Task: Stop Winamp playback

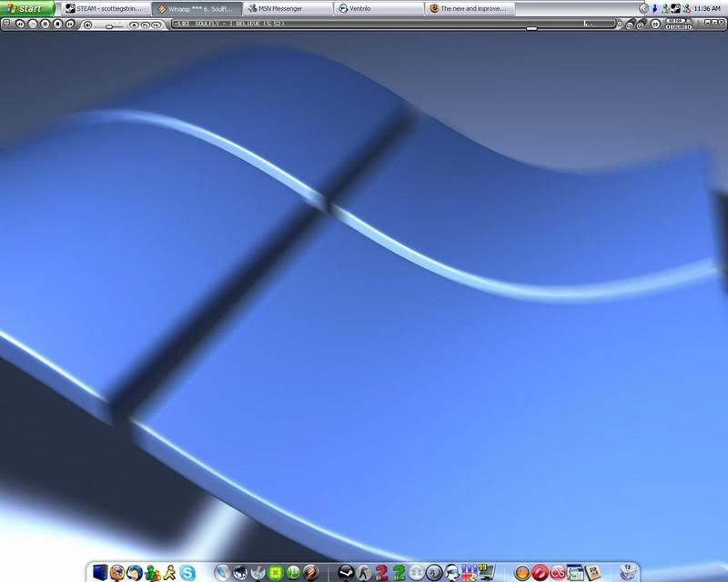Action: tap(57, 25)
